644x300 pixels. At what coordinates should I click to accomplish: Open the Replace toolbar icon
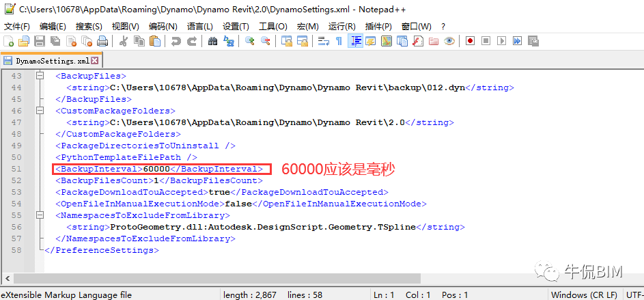(228, 41)
